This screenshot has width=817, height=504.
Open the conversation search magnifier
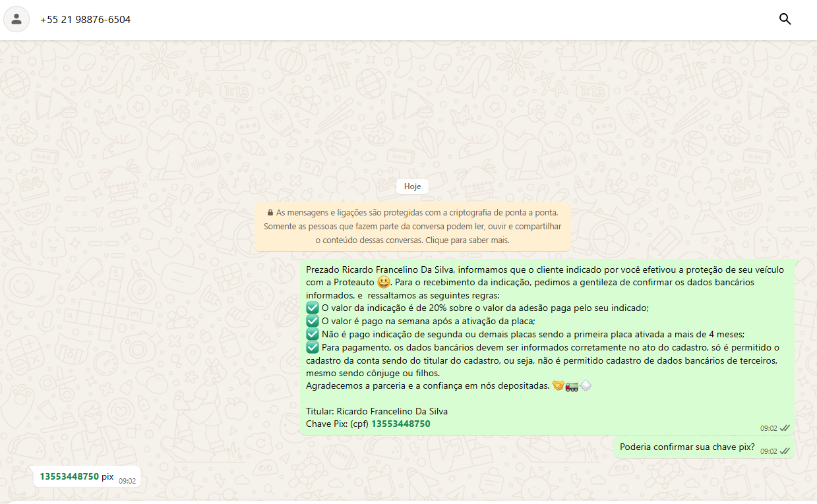click(785, 19)
